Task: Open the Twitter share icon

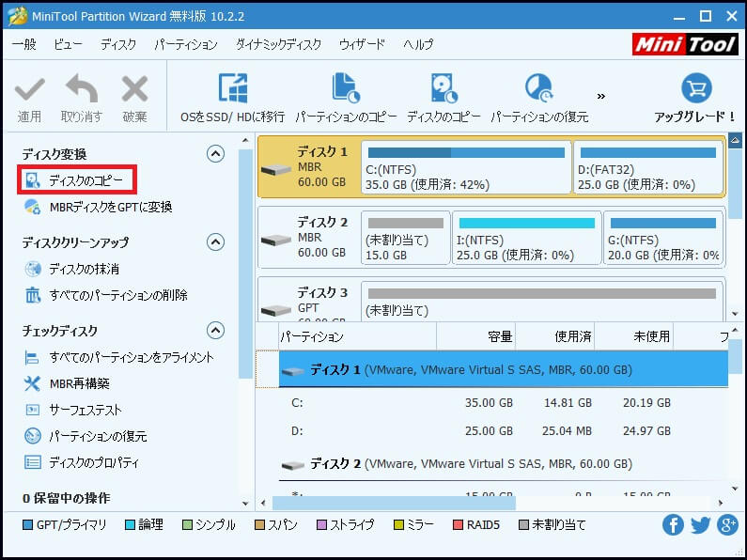Action: (700, 524)
